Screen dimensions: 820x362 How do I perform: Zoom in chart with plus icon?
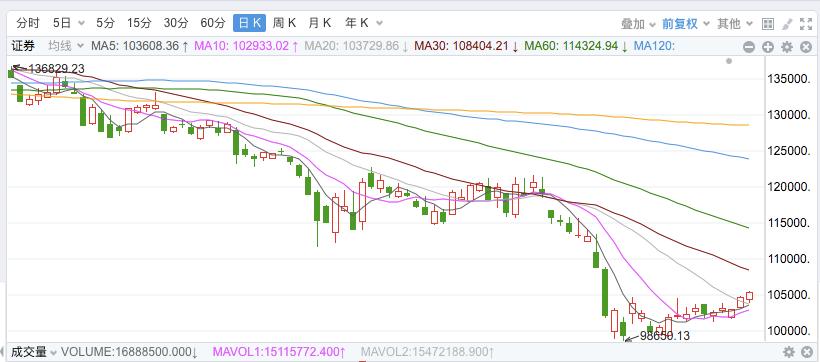(768, 47)
